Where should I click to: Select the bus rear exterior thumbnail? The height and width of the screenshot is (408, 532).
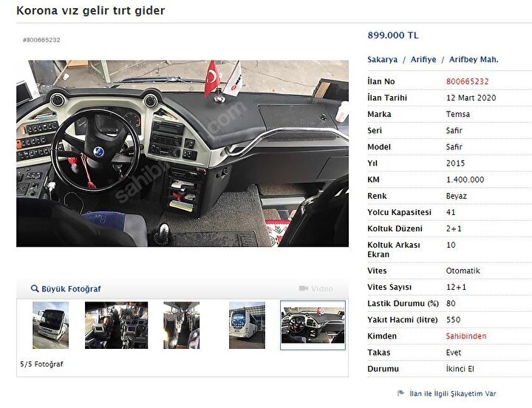(247, 325)
